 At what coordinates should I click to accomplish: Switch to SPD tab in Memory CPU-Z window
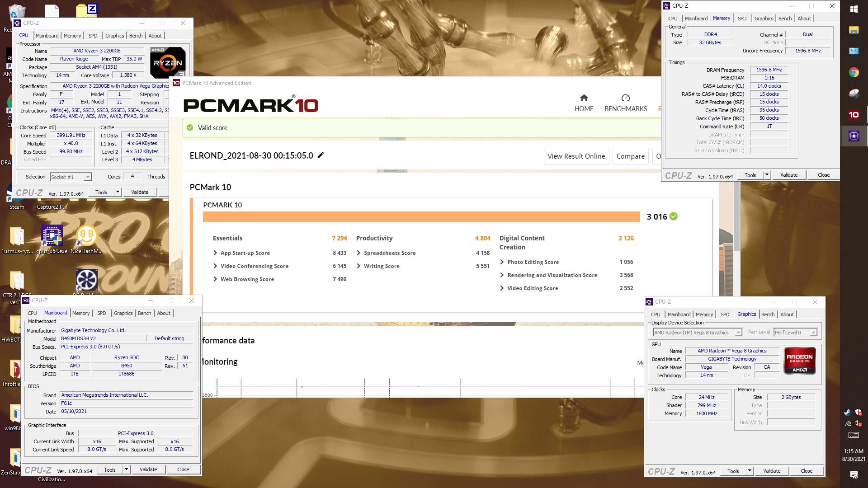click(742, 19)
